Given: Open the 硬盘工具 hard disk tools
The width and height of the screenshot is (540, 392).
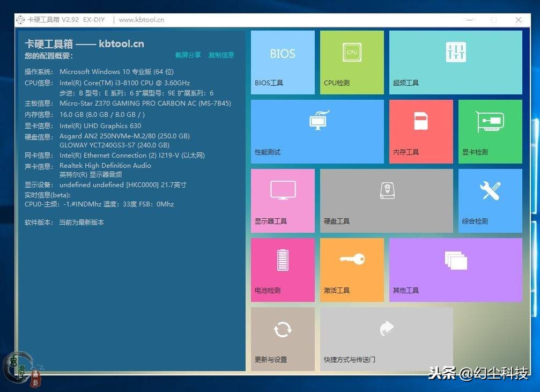Looking at the screenshot, I should coord(386,200).
